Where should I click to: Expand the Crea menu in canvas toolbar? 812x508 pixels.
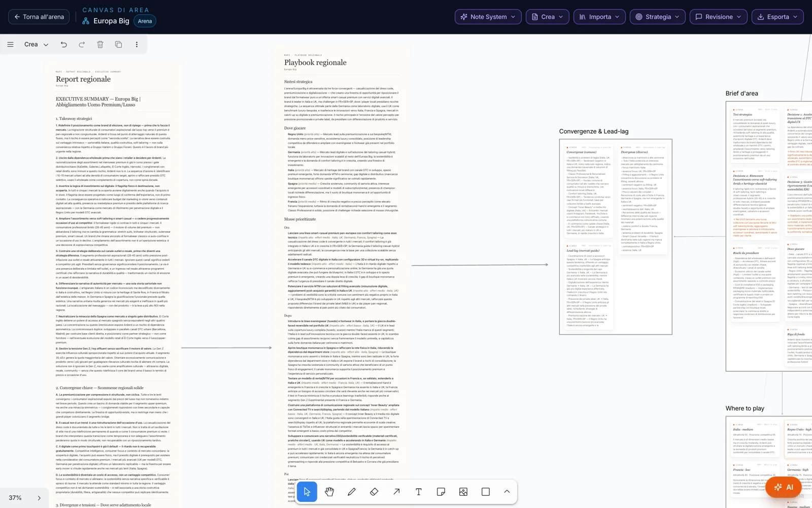(x=36, y=44)
